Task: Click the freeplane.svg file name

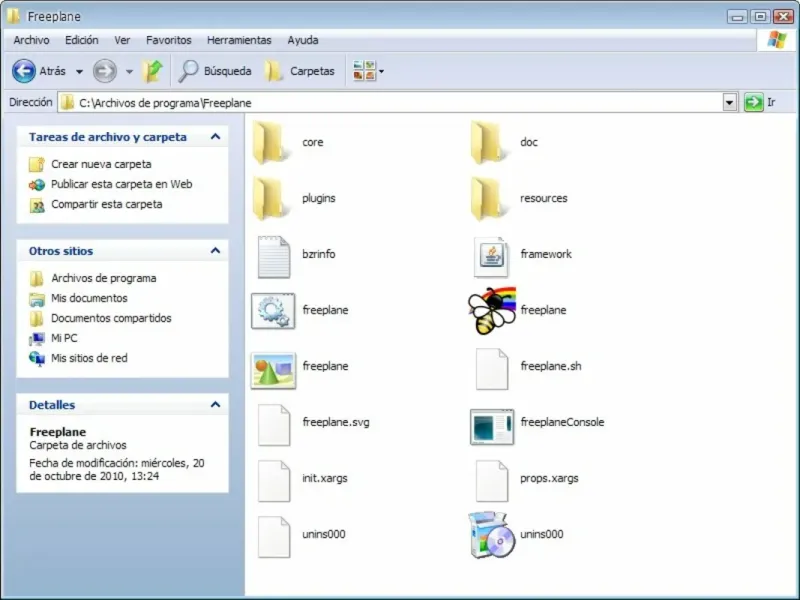Action: [336, 422]
